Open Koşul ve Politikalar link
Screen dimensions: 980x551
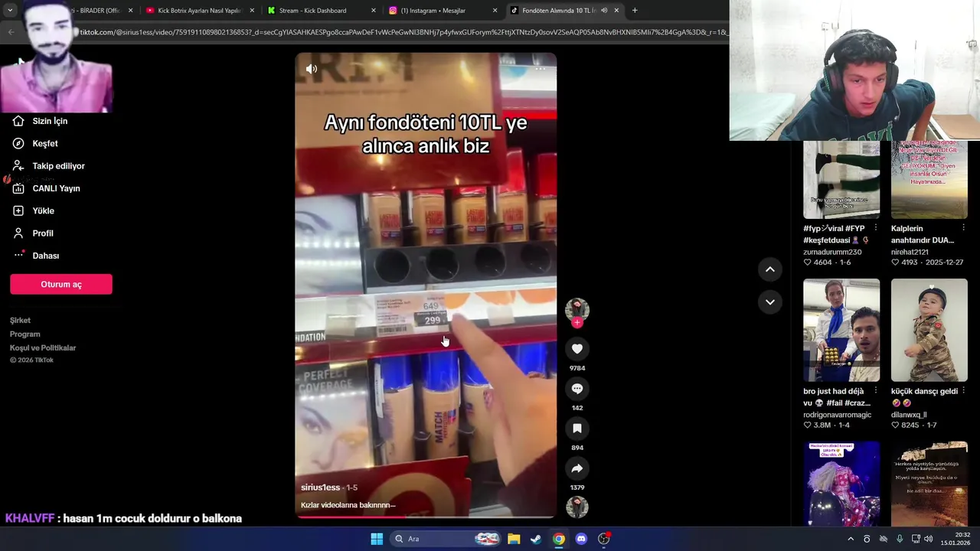pos(43,348)
